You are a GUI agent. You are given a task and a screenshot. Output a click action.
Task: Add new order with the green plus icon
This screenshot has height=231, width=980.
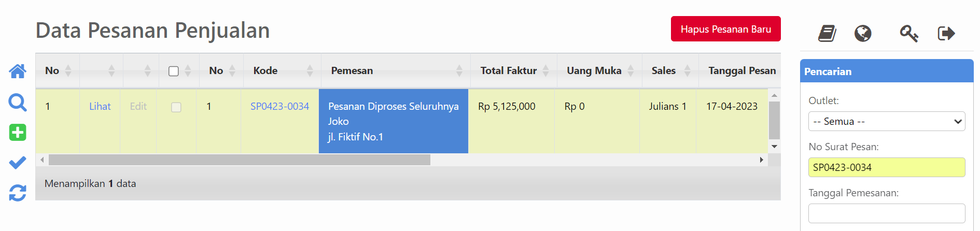click(18, 133)
